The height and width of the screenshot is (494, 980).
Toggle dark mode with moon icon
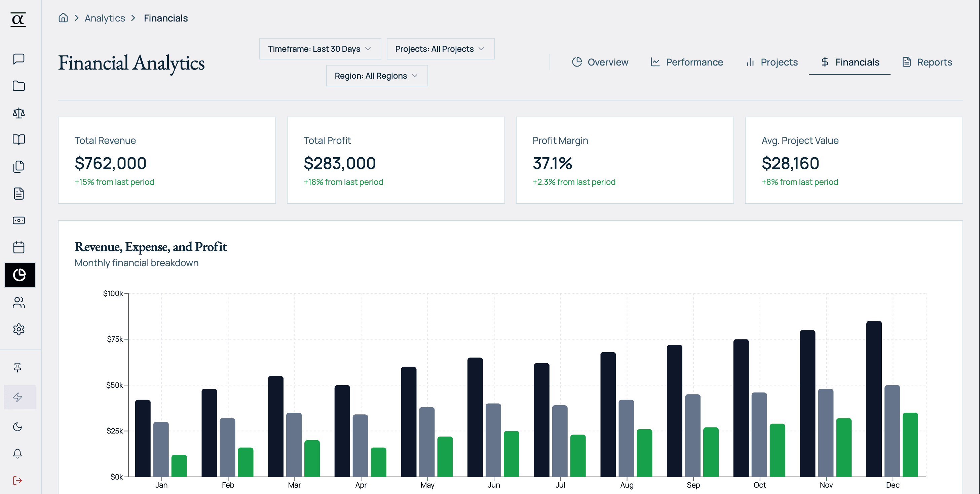coord(17,427)
